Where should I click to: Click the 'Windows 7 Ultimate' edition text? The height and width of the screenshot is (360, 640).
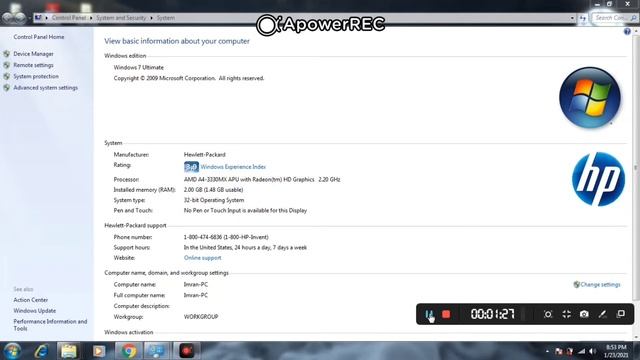coord(138,67)
